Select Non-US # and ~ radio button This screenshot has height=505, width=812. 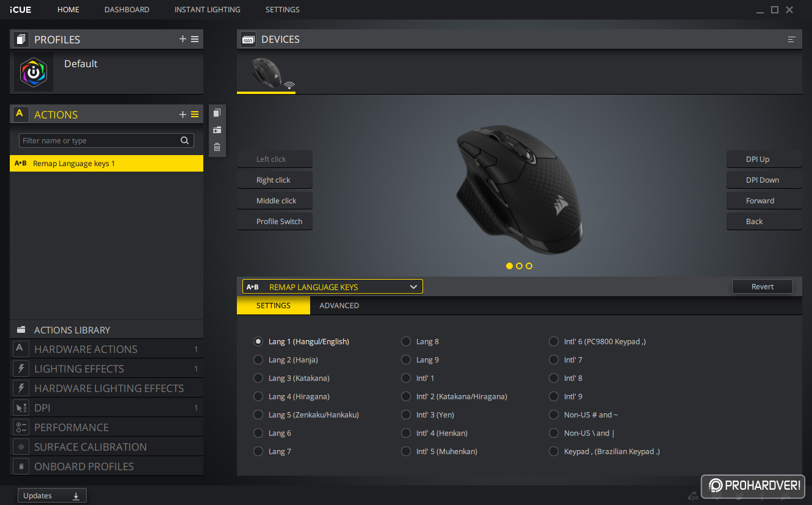[x=554, y=415]
